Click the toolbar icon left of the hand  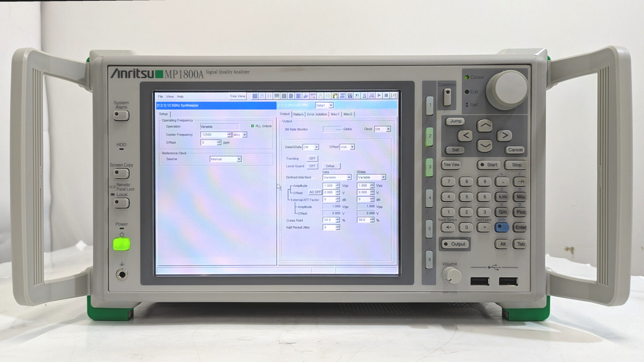pyautogui.click(x=328, y=96)
